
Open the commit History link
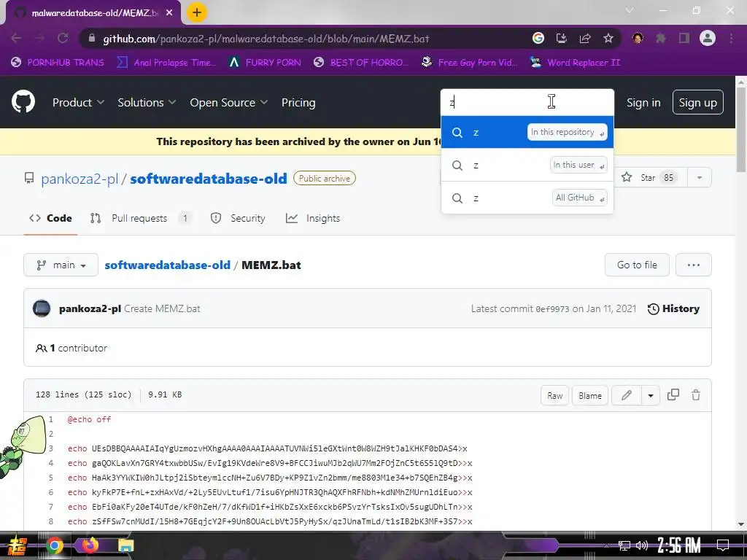point(673,308)
